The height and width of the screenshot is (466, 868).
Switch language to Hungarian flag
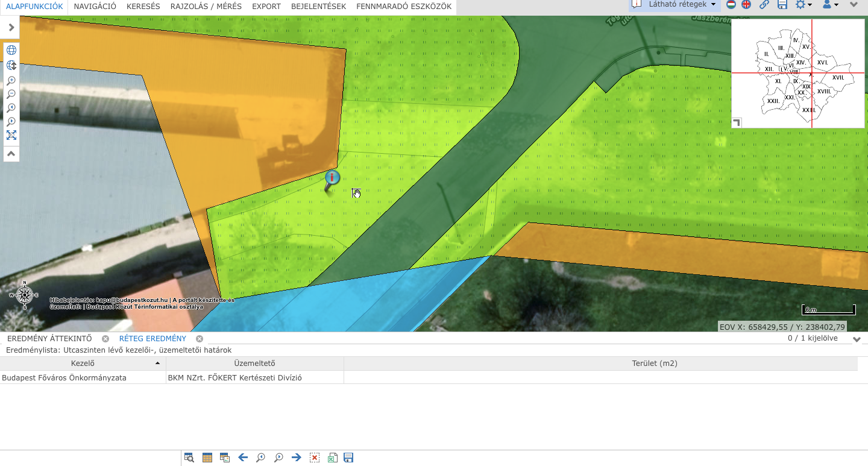click(731, 5)
